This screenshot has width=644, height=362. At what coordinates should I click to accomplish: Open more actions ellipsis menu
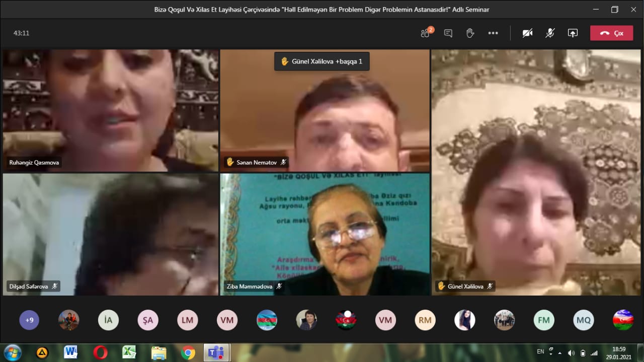pyautogui.click(x=493, y=33)
